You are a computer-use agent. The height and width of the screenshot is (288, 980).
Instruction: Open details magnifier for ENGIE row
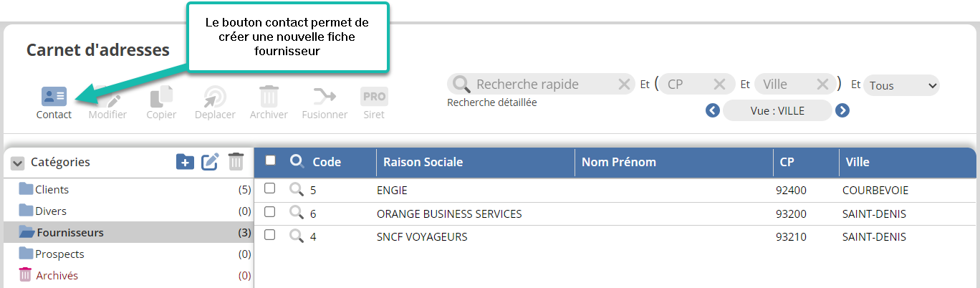pyautogui.click(x=297, y=190)
